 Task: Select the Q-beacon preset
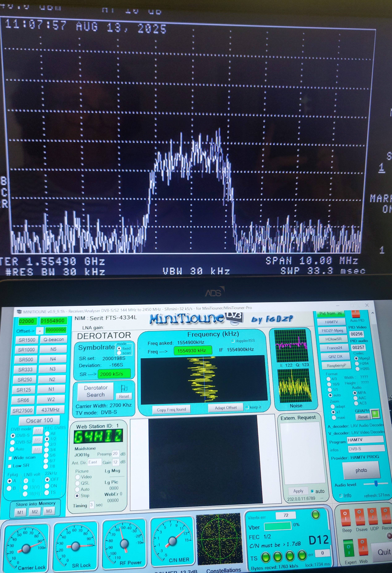(54, 339)
